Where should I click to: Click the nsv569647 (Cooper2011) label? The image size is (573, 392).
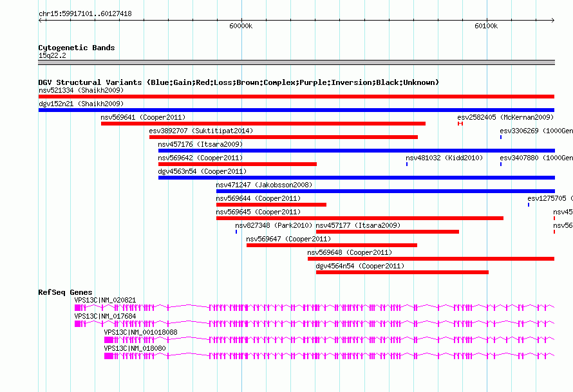click(x=288, y=239)
